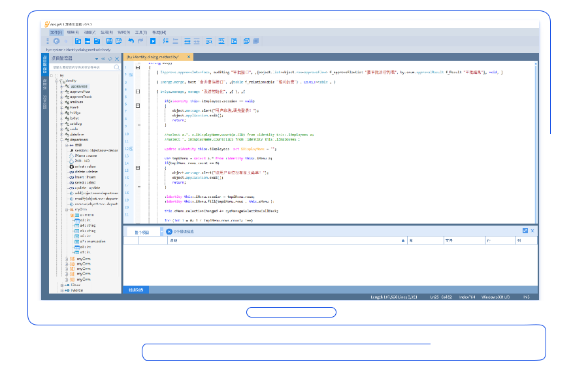
Task: Close the 'by identity dialog method by' tab
Action: (189, 57)
